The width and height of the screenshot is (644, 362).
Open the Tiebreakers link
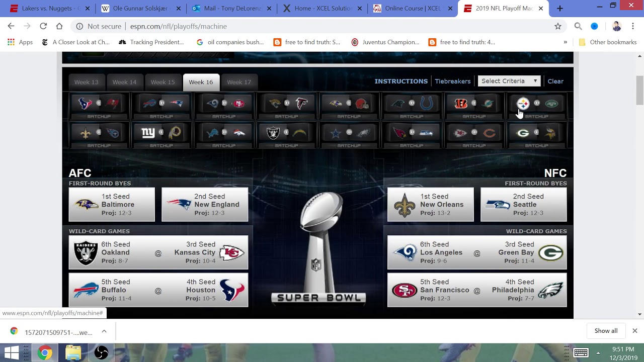[x=453, y=81]
